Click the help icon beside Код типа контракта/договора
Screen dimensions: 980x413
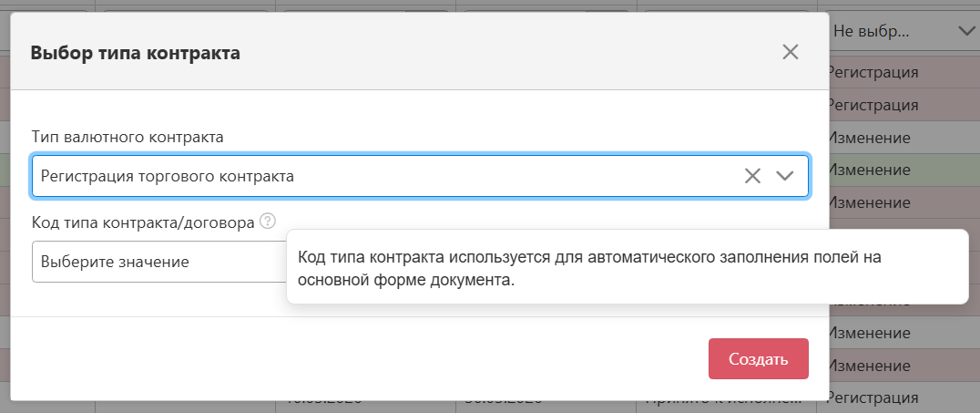[267, 221]
